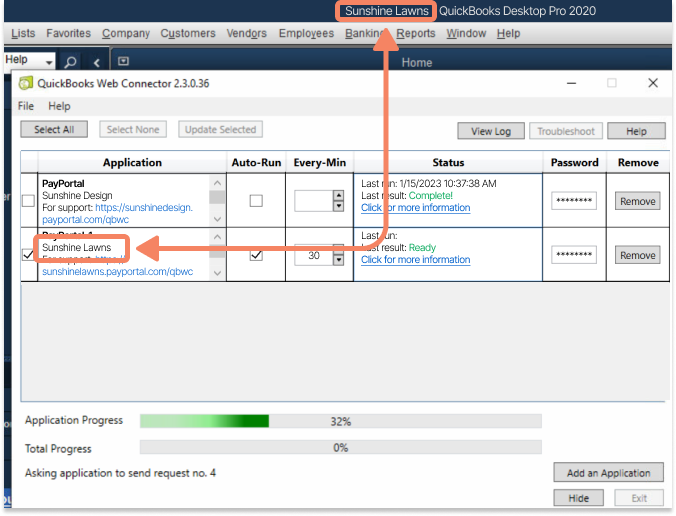The image size is (676, 516).
Task: Open the Vendors menu
Action: tap(247, 33)
